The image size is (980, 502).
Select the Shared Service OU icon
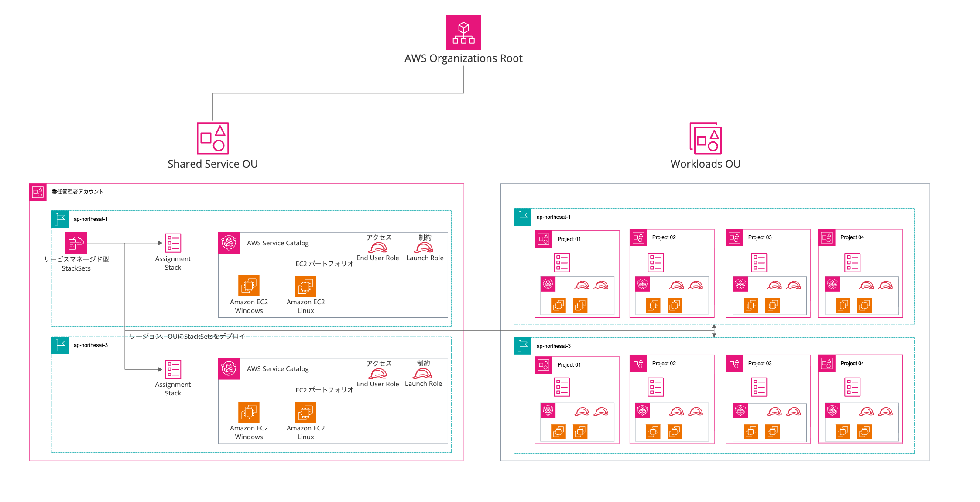point(212,139)
